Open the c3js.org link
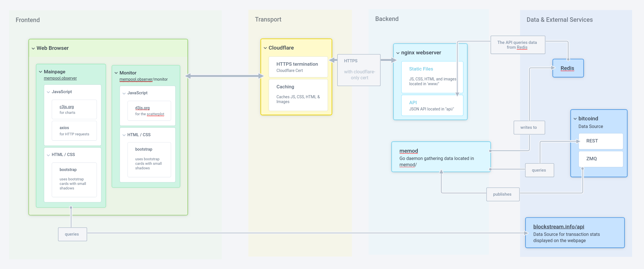The image size is (644, 269). (x=66, y=107)
